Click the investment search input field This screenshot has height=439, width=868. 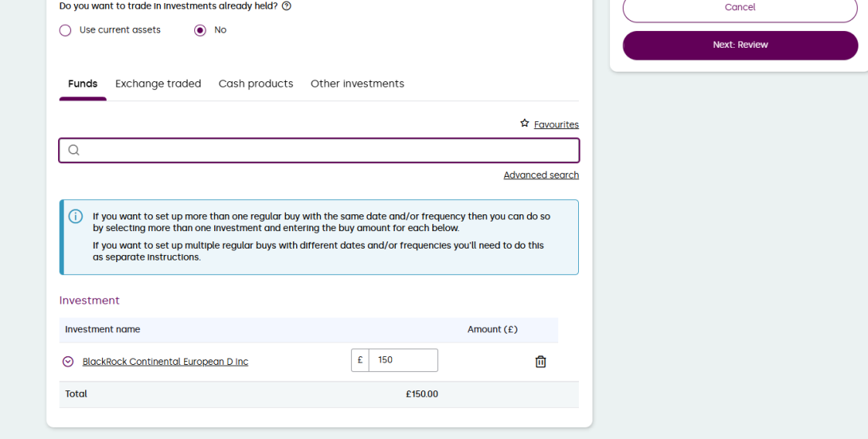[326, 150]
